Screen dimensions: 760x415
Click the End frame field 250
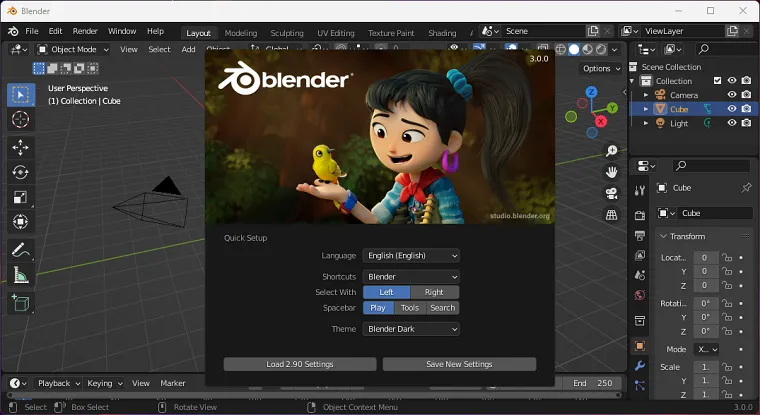tap(592, 383)
